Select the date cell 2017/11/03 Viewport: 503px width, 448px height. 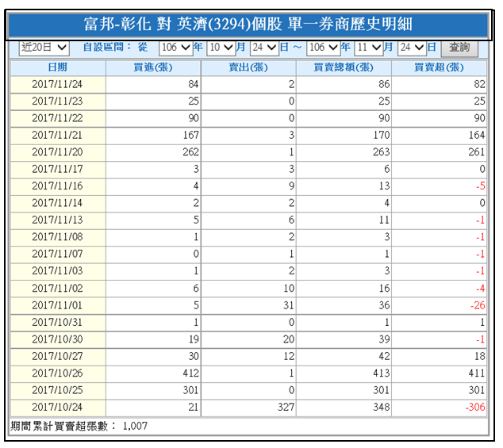coord(58,271)
